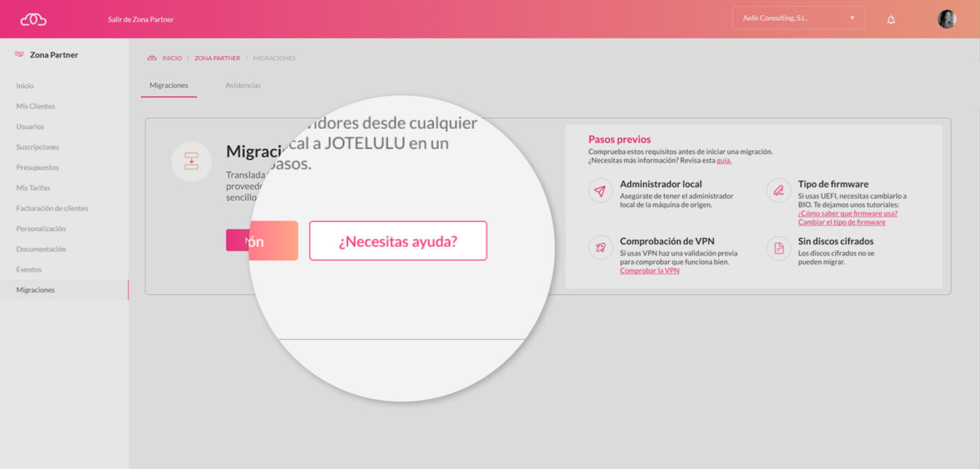980x469 pixels.
Task: Click the ¿Necesitas ayuda? button
Action: [x=398, y=241]
